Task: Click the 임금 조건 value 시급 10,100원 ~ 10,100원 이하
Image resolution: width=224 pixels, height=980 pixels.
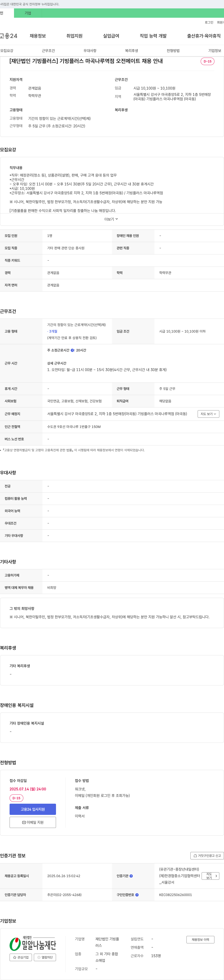Action: [x=182, y=331]
